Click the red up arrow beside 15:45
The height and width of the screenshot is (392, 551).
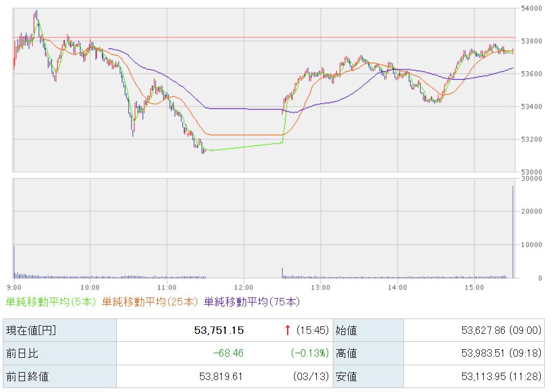tap(288, 330)
